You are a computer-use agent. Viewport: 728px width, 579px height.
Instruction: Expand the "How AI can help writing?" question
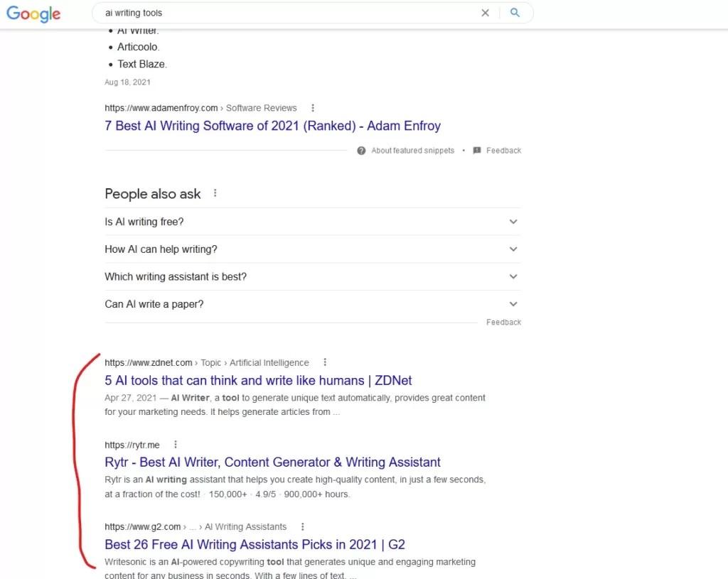click(313, 249)
